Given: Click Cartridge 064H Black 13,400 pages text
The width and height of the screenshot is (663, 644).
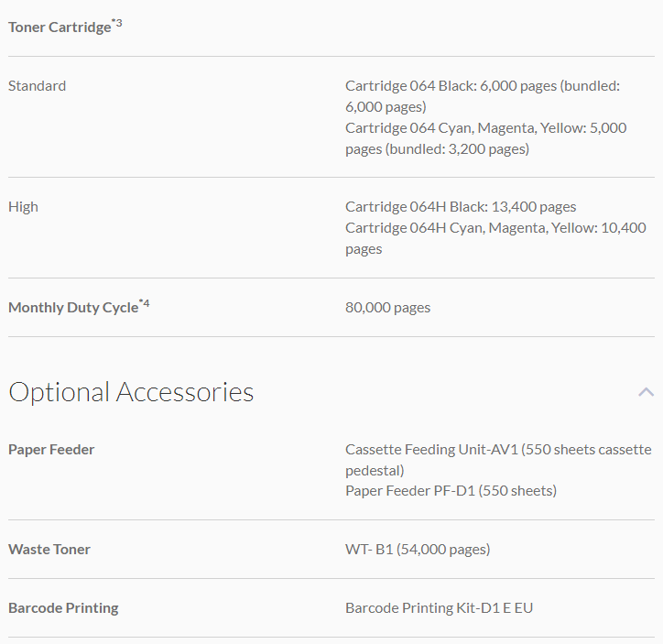Looking at the screenshot, I should pos(461,207).
